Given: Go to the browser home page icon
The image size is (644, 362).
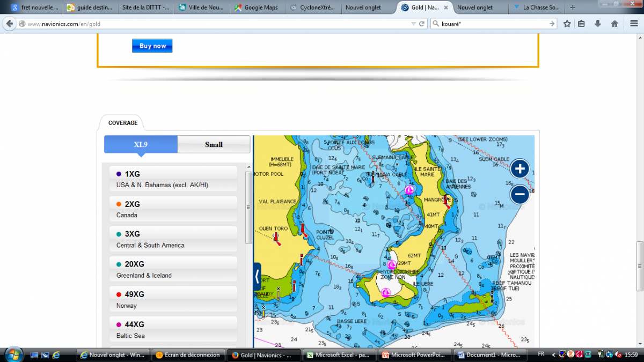Looking at the screenshot, I should click(615, 24).
